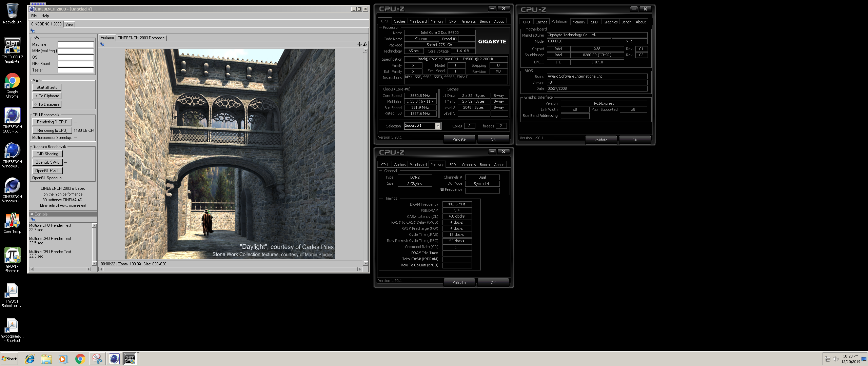This screenshot has height=366, width=868.
Task: Click the taskbar clock showing 10:23 PM
Action: pos(850,357)
